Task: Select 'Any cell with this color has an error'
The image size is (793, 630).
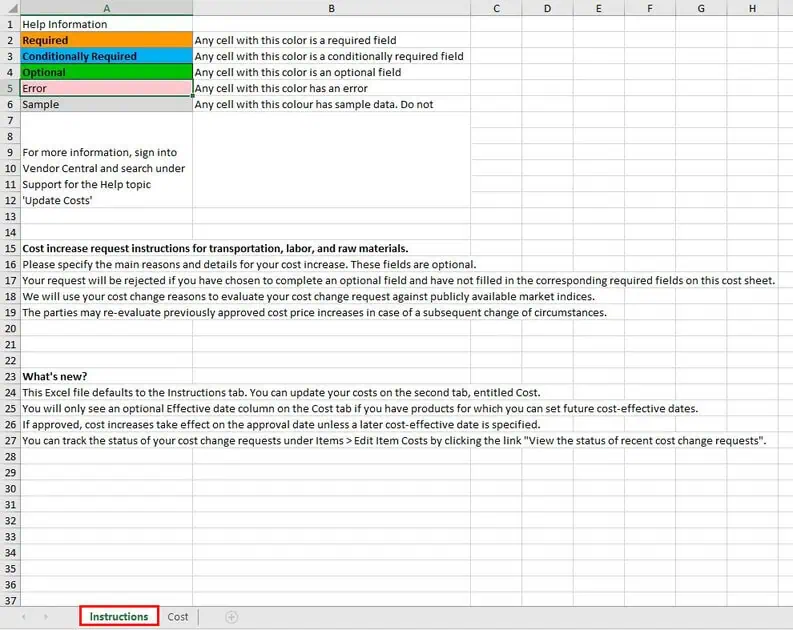Action: point(331,88)
